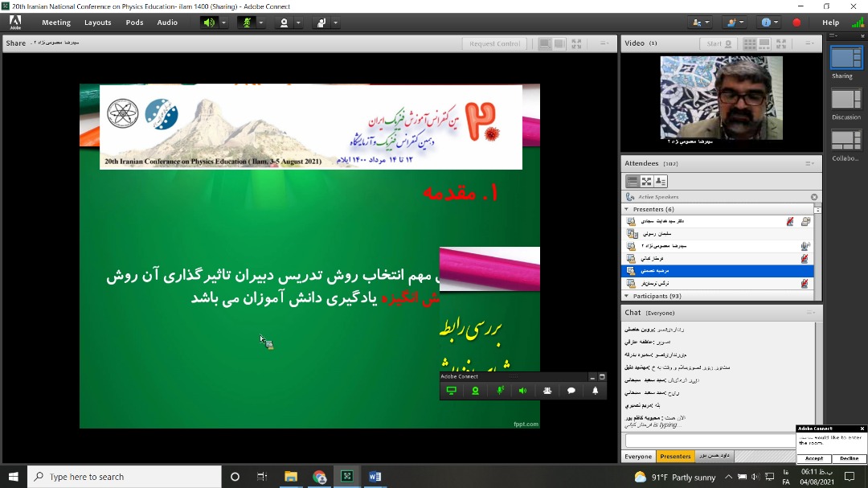Click the speaker audio icon in the toolbar
The image size is (868, 488).
point(208,22)
